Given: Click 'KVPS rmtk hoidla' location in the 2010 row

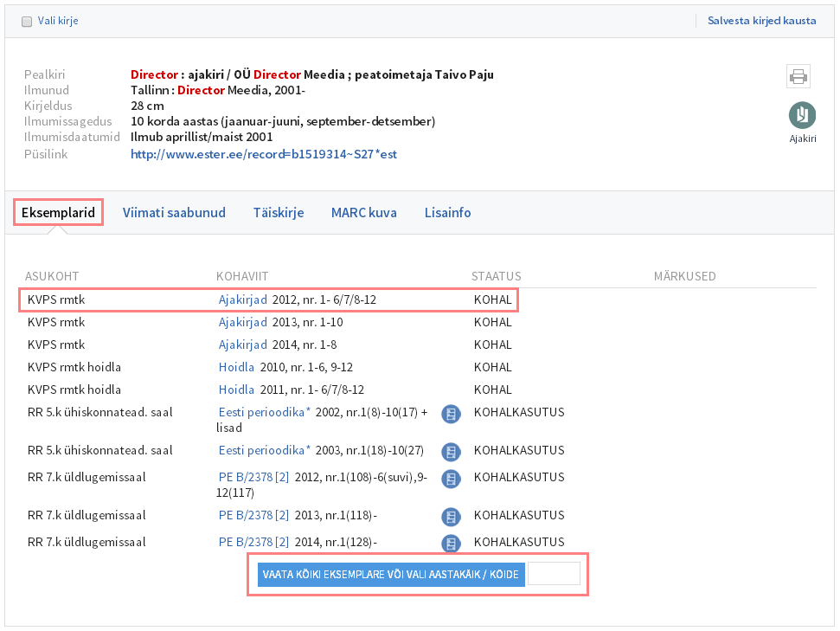Looking at the screenshot, I should click(74, 367).
